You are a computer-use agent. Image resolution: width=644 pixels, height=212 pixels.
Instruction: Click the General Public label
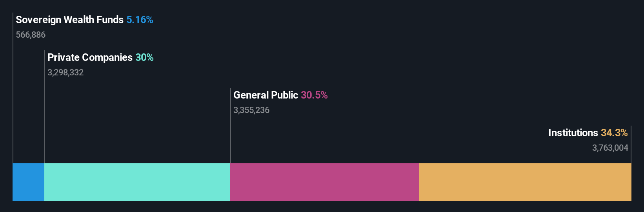[266, 95]
